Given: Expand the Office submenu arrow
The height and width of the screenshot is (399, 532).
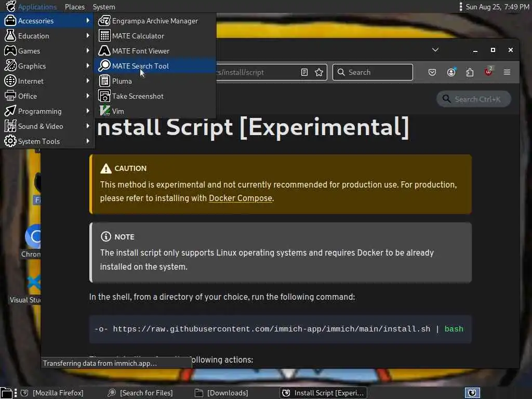Looking at the screenshot, I should [x=88, y=96].
